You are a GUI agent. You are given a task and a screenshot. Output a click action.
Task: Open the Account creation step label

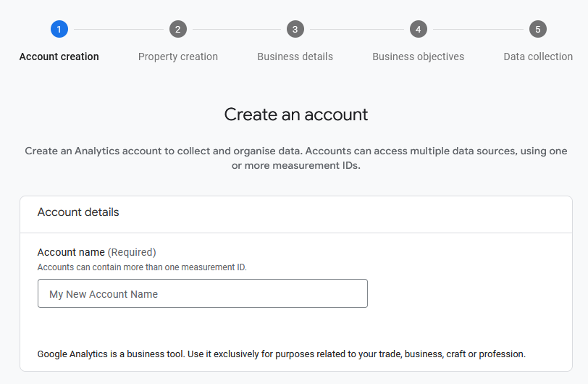click(x=59, y=57)
